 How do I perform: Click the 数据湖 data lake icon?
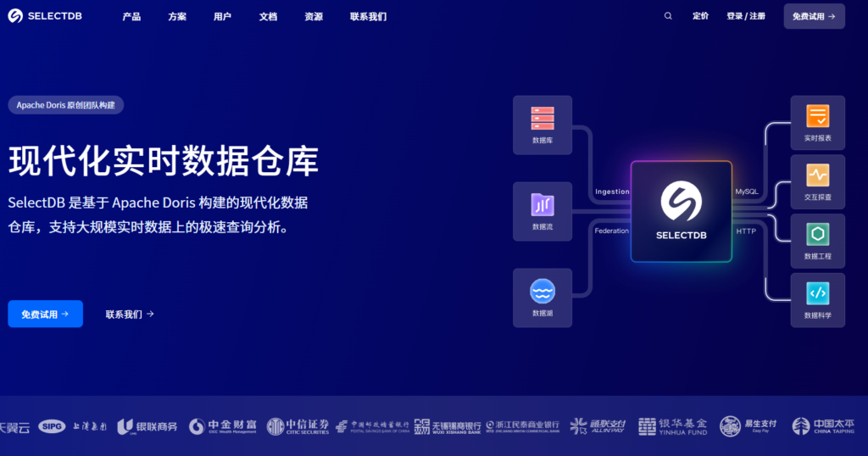point(542,292)
